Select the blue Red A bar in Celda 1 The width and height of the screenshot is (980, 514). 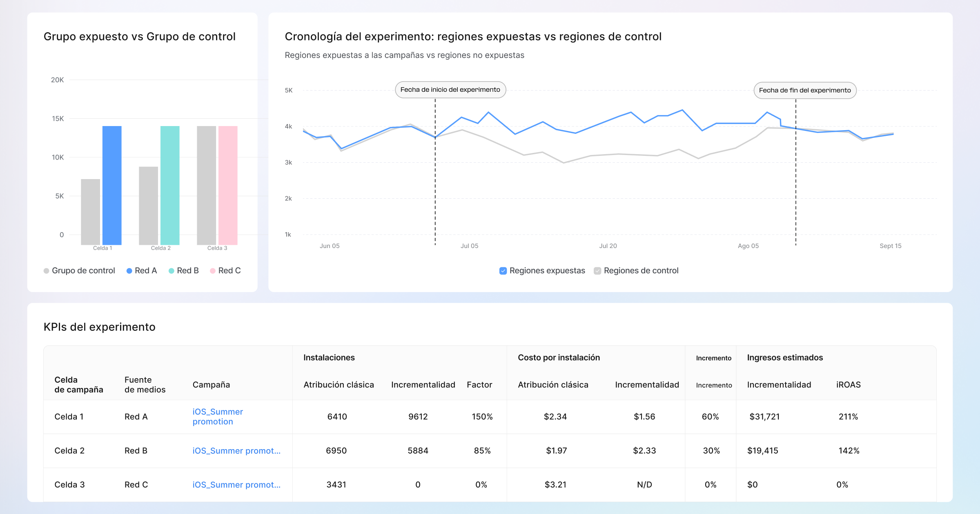coord(112,185)
